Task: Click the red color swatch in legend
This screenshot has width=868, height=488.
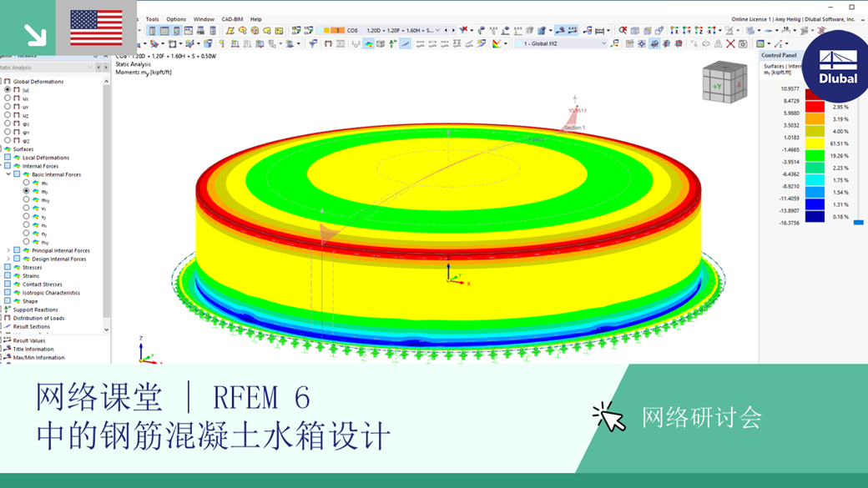Action: coord(815,107)
